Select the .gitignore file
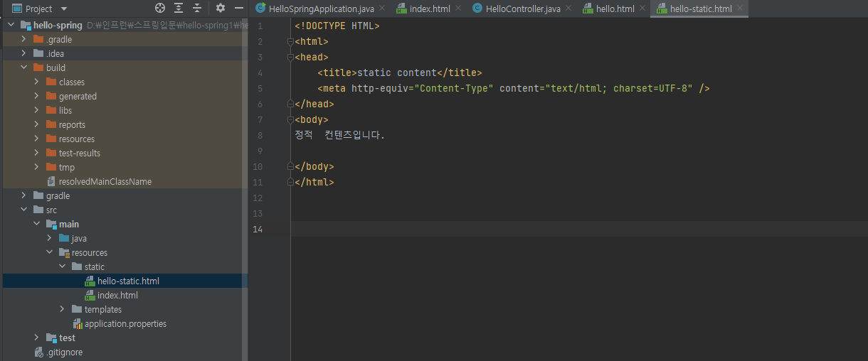Viewport: 868px width, 361px height. (64, 352)
